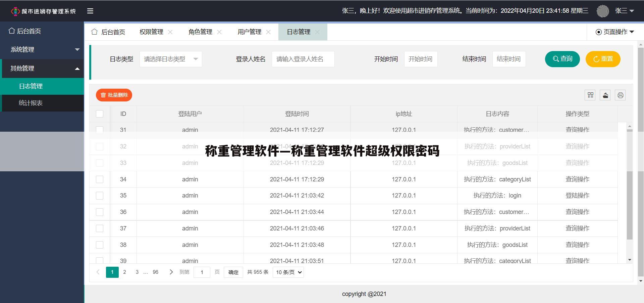
Task: Switch to the 权限管理 tab
Action: click(151, 32)
